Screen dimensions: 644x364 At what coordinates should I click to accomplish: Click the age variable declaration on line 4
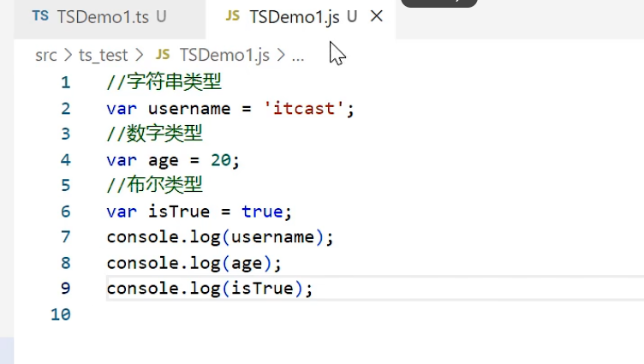163,161
